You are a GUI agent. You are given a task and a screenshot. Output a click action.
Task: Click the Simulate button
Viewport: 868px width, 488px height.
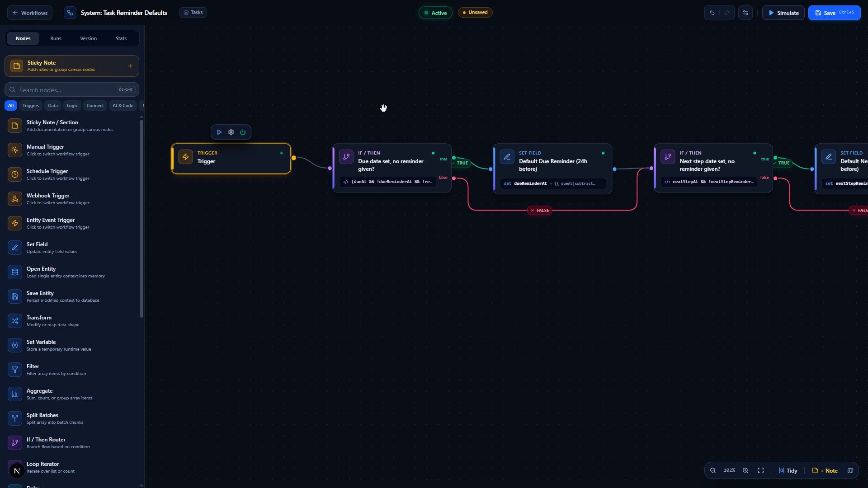(783, 13)
